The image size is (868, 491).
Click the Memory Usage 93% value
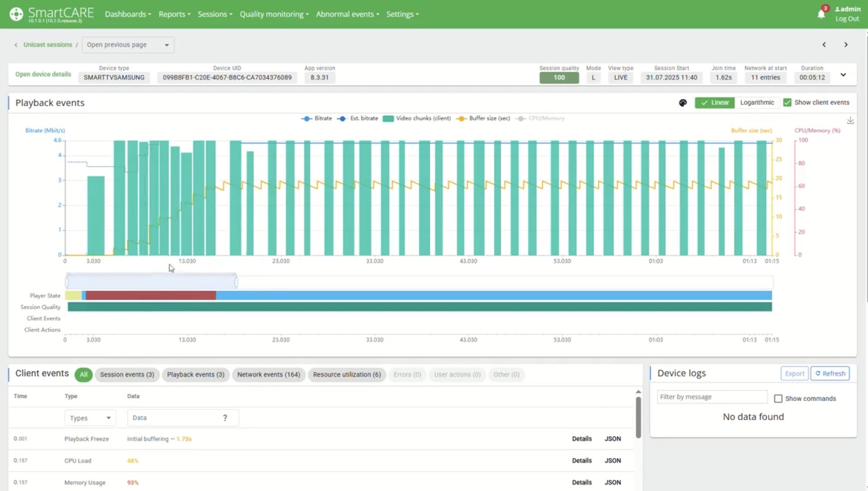[x=133, y=482]
